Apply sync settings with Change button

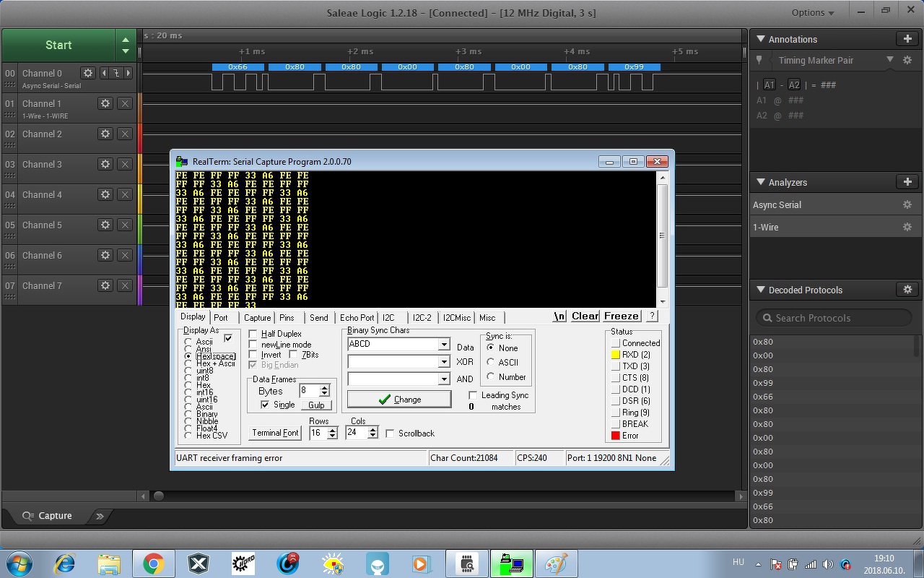(x=399, y=399)
